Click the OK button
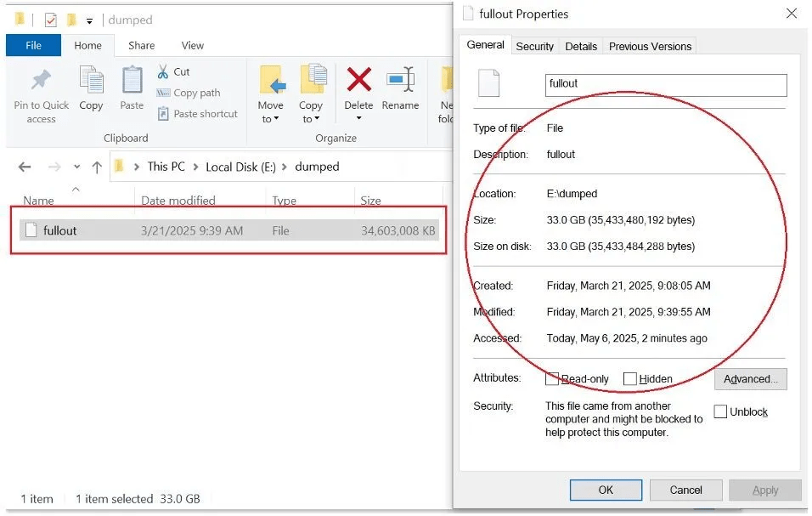 pyautogui.click(x=606, y=490)
